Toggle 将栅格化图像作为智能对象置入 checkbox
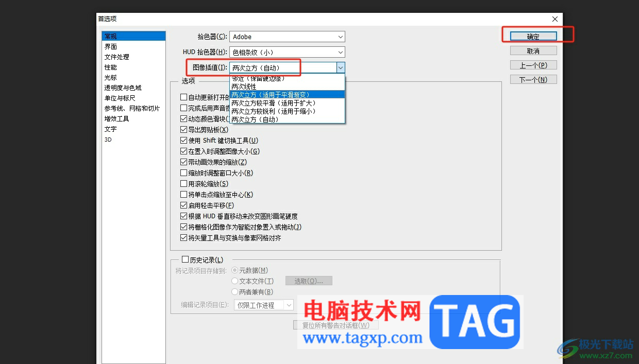The image size is (639, 364). click(x=183, y=227)
